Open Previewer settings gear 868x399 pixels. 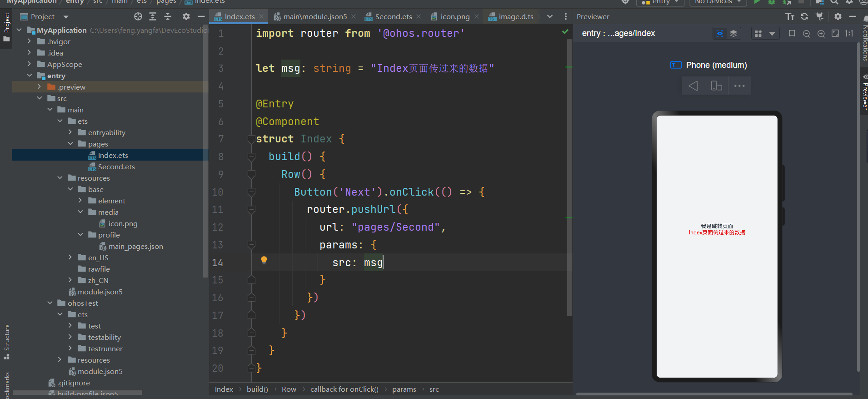pyautogui.click(x=838, y=16)
